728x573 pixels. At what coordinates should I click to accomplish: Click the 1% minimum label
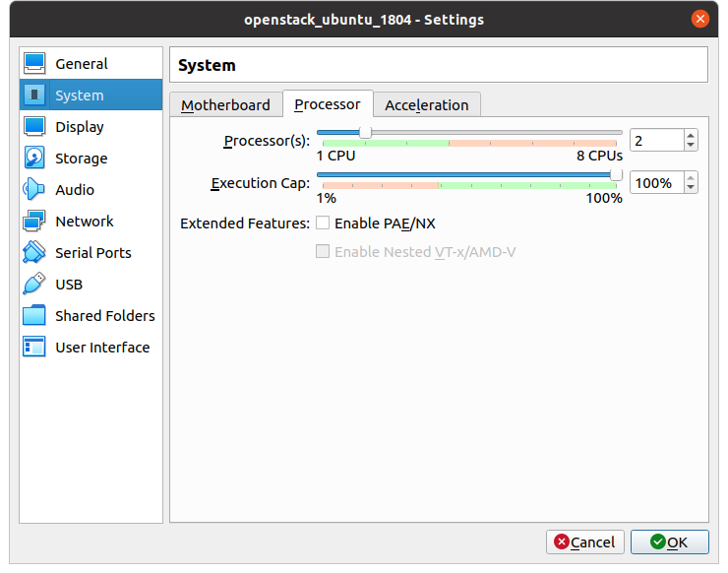pyautogui.click(x=327, y=198)
